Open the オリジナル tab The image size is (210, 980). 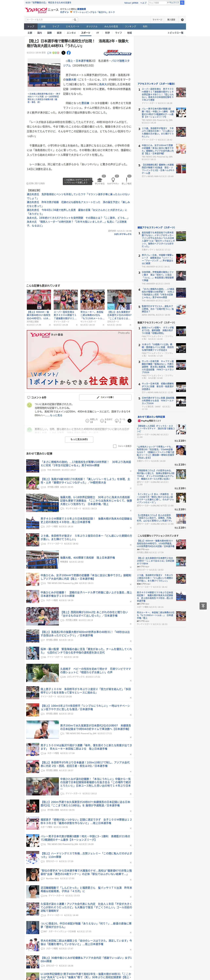pos(92,27)
